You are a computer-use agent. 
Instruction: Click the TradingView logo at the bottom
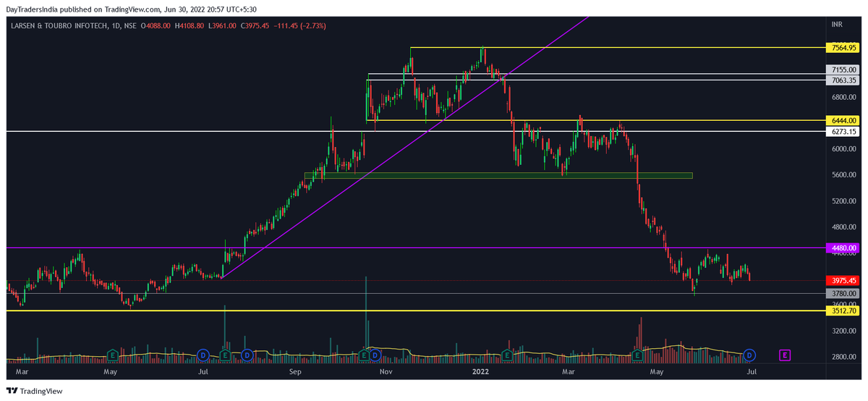(35, 391)
